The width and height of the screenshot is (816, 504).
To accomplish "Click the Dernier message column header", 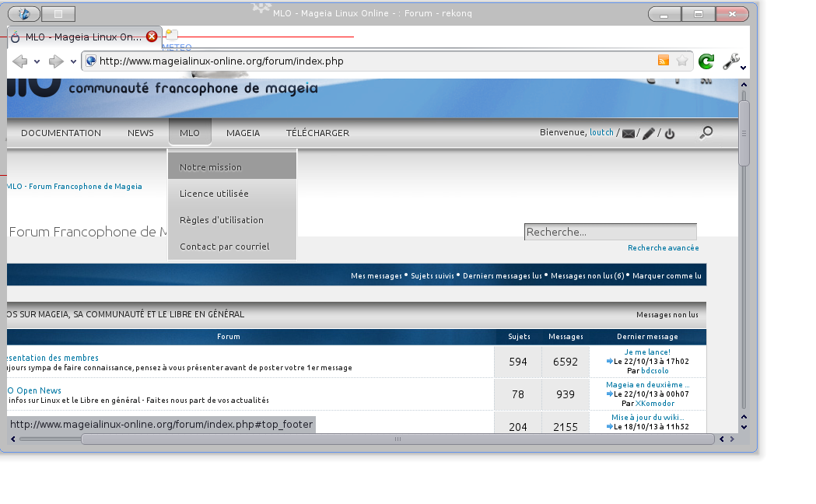I will [647, 337].
